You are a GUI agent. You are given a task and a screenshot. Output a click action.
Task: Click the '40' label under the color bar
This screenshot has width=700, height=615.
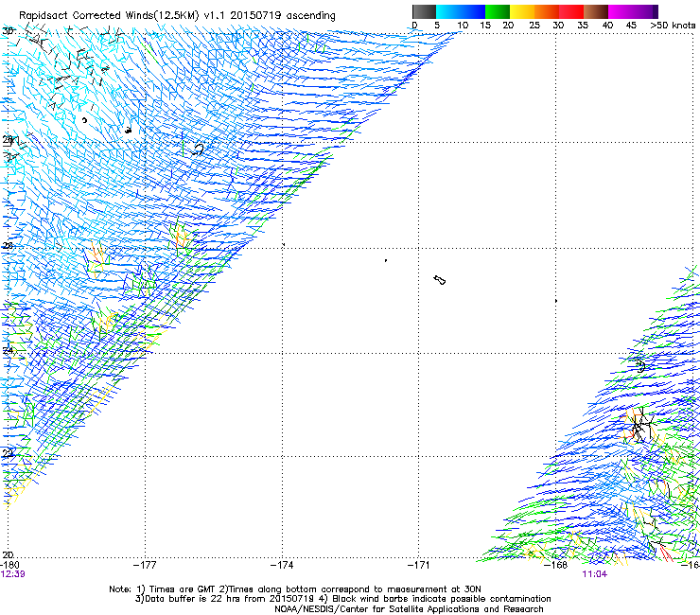(607, 26)
